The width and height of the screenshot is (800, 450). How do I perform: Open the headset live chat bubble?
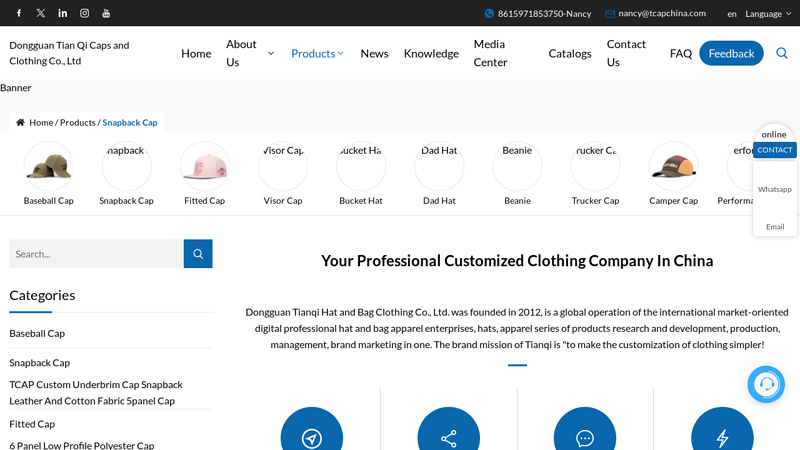click(766, 384)
